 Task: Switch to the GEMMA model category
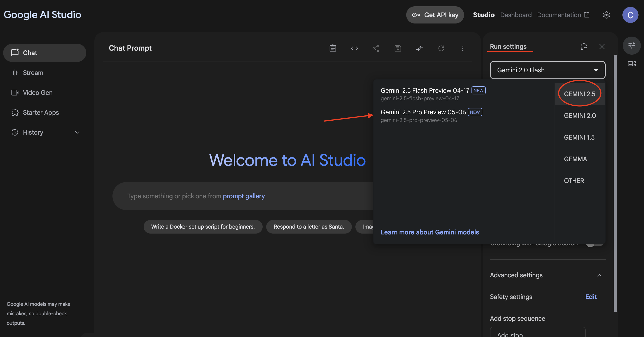(575, 159)
